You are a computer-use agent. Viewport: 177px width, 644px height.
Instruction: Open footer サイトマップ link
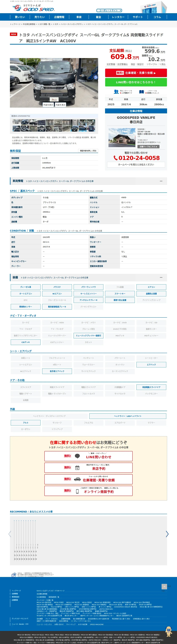[x=71, y=624]
